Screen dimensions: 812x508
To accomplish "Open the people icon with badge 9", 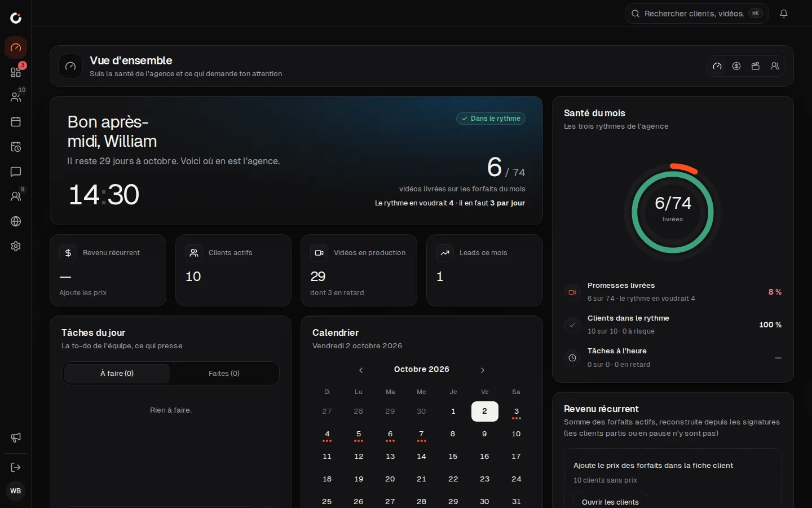I will point(16,196).
